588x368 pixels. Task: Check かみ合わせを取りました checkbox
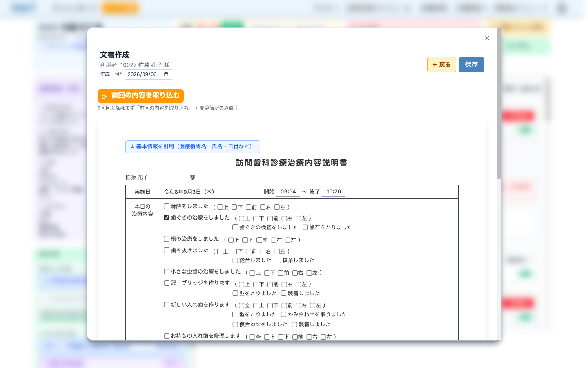[x=283, y=314]
